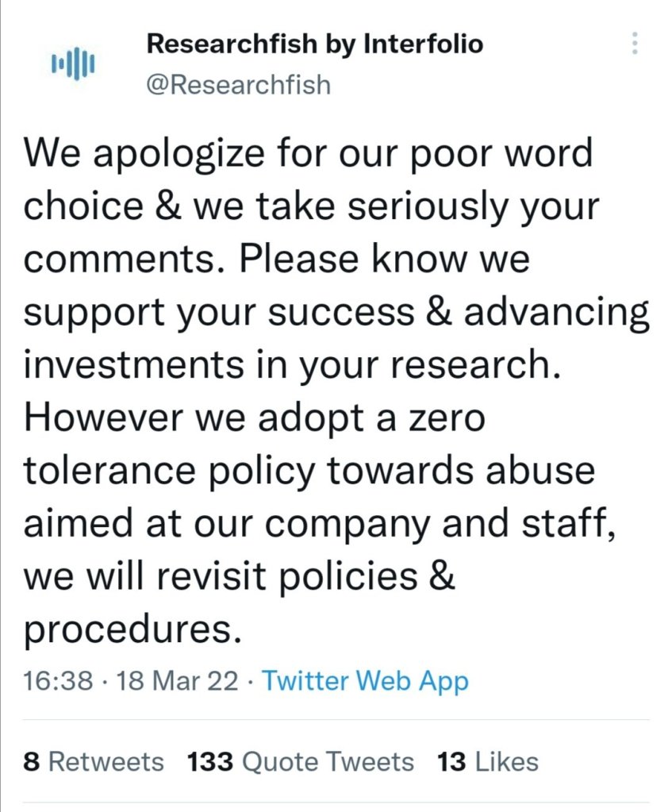This screenshot has height=812, width=672.
Task: Open the three-dot more options menu
Action: click(x=634, y=44)
